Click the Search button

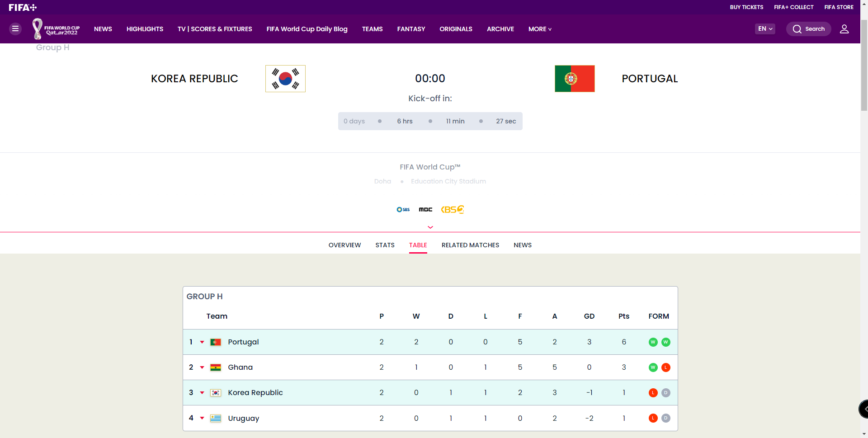808,29
